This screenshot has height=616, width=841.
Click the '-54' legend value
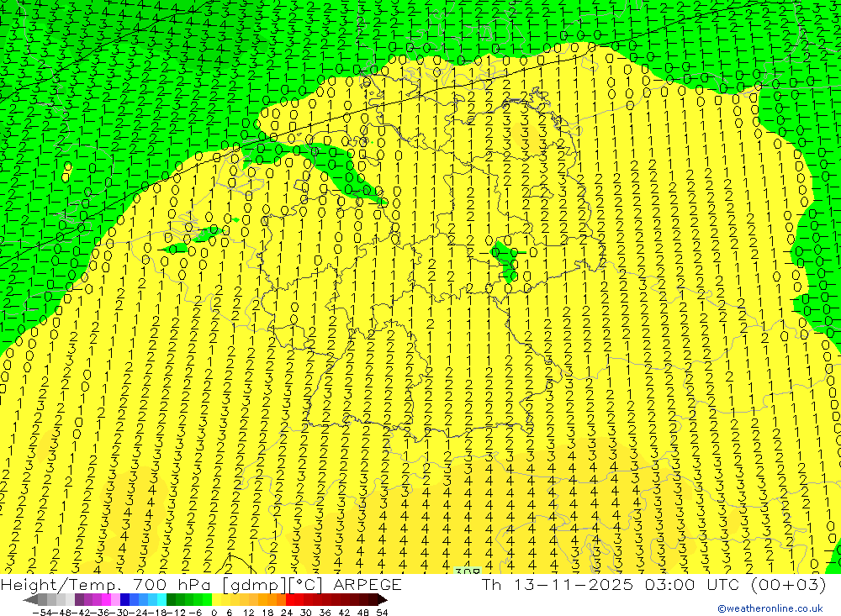(42, 613)
